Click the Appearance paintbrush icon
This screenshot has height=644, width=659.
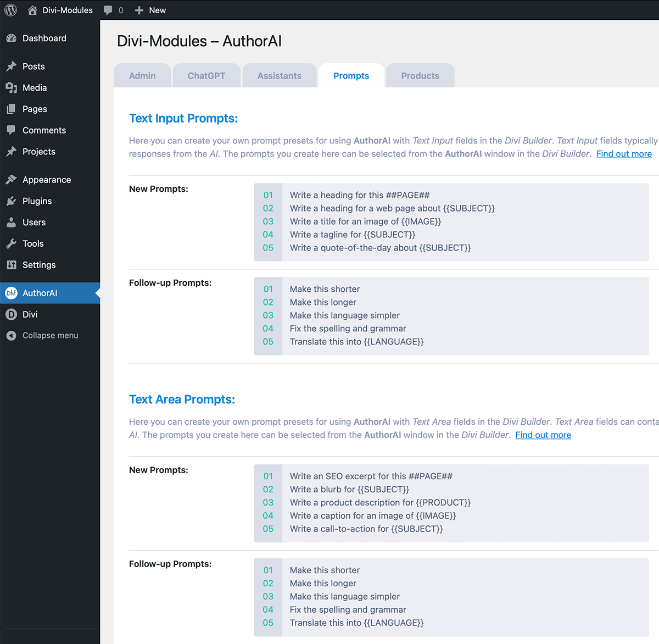(11, 180)
